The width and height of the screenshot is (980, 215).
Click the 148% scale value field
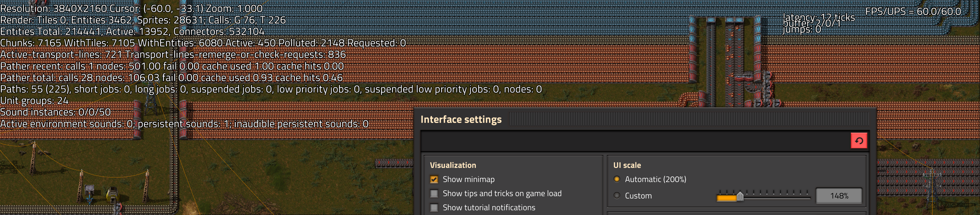[x=838, y=196]
